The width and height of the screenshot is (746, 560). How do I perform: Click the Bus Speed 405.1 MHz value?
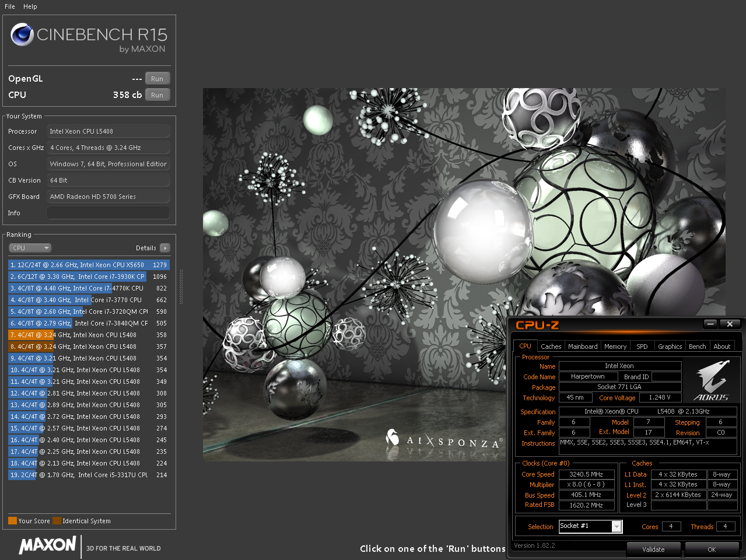(x=586, y=495)
